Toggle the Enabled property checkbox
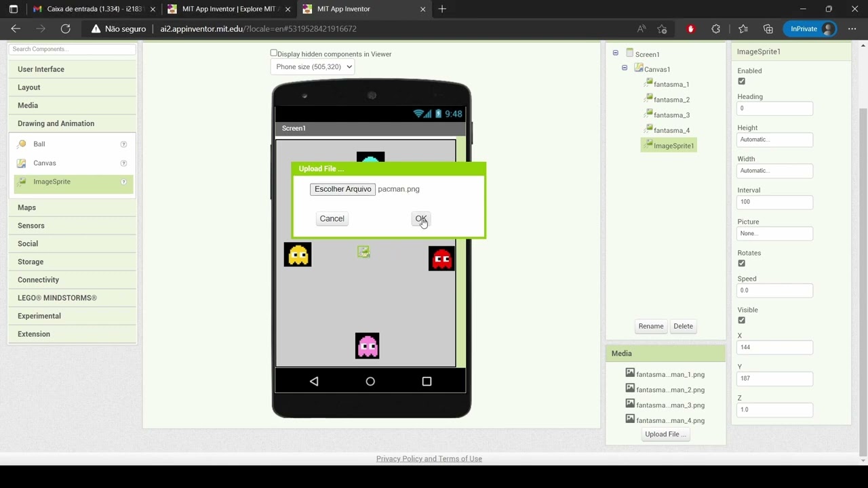The width and height of the screenshot is (868, 488). coord(741,81)
